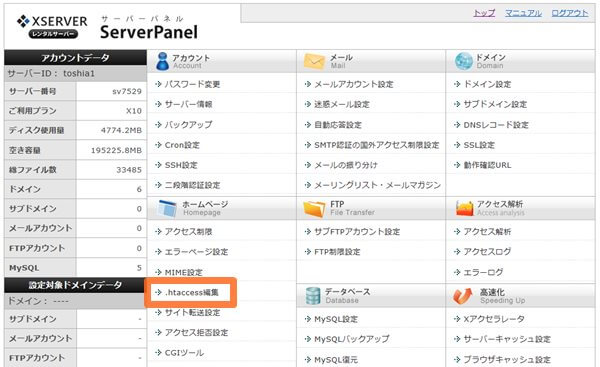
Task: Open 迷惑メール設定
Action: pos(342,104)
